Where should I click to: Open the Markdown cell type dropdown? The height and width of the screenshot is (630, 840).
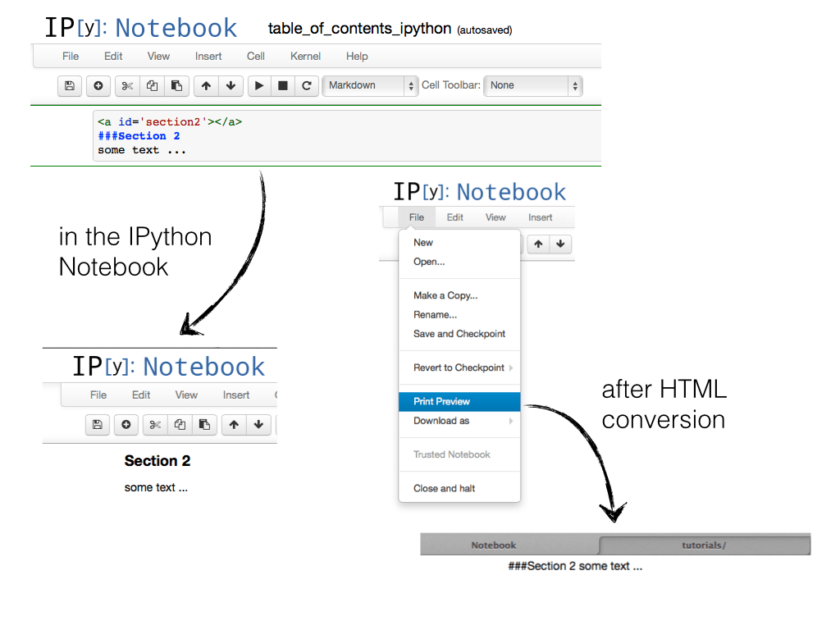(370, 85)
